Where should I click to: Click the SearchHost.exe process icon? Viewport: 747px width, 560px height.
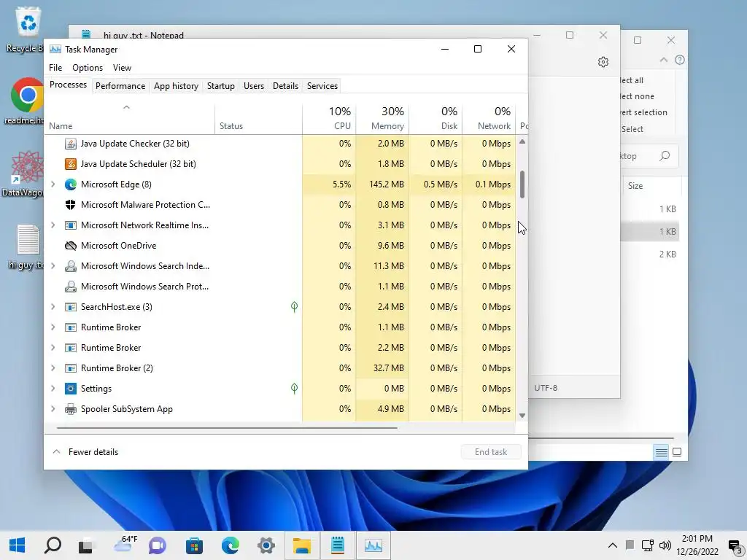(x=71, y=307)
